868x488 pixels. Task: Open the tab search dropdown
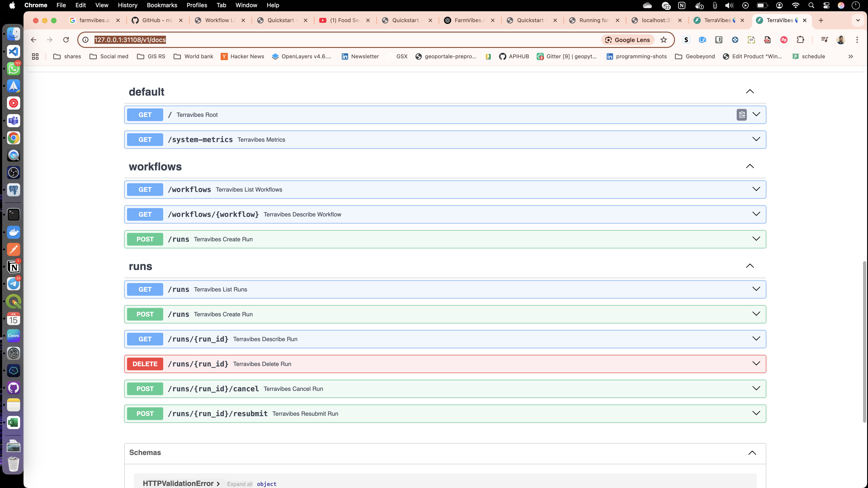click(858, 20)
